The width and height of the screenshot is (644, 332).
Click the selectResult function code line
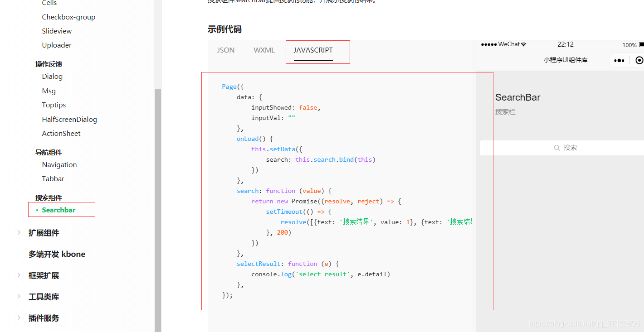point(288,264)
